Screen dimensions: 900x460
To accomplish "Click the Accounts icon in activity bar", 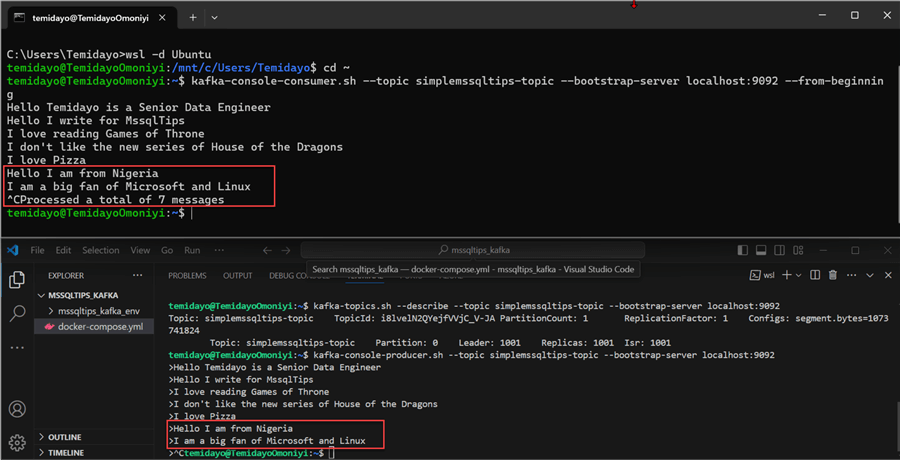I will pyautogui.click(x=16, y=409).
